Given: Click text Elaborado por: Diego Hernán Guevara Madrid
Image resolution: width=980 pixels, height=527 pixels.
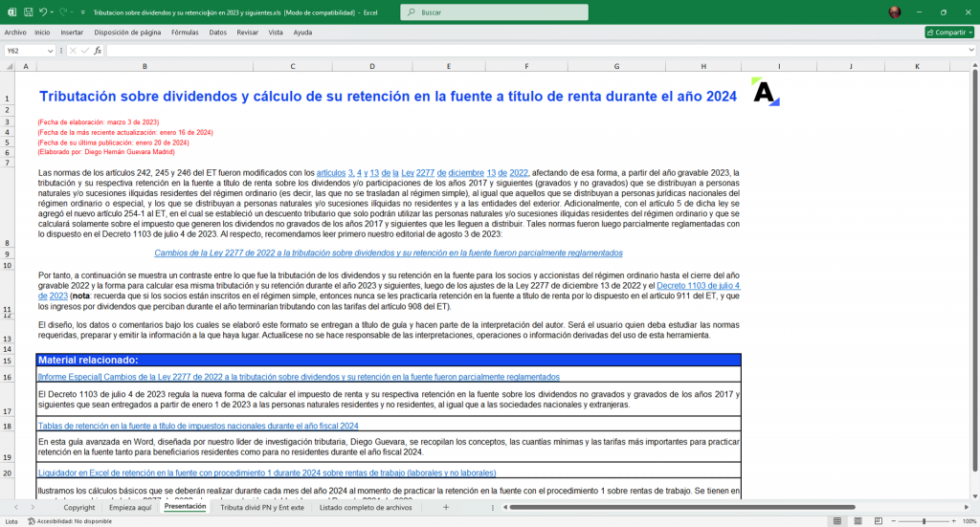Looking at the screenshot, I should [x=106, y=152].
